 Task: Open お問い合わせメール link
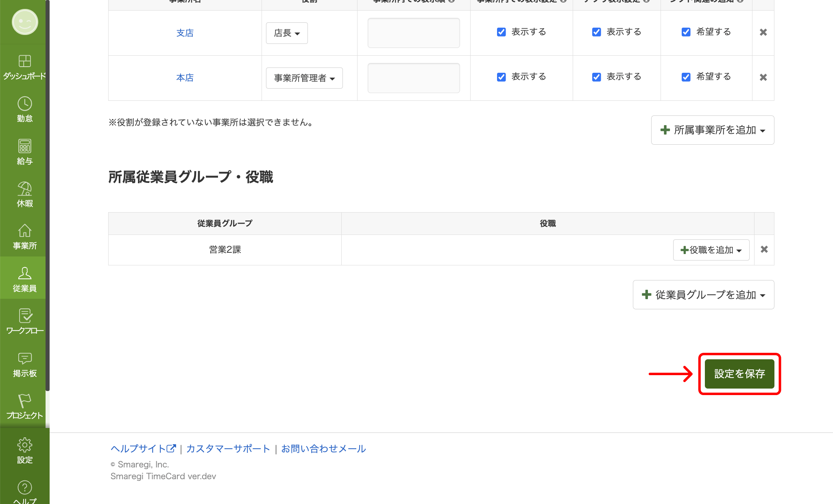coord(323,449)
